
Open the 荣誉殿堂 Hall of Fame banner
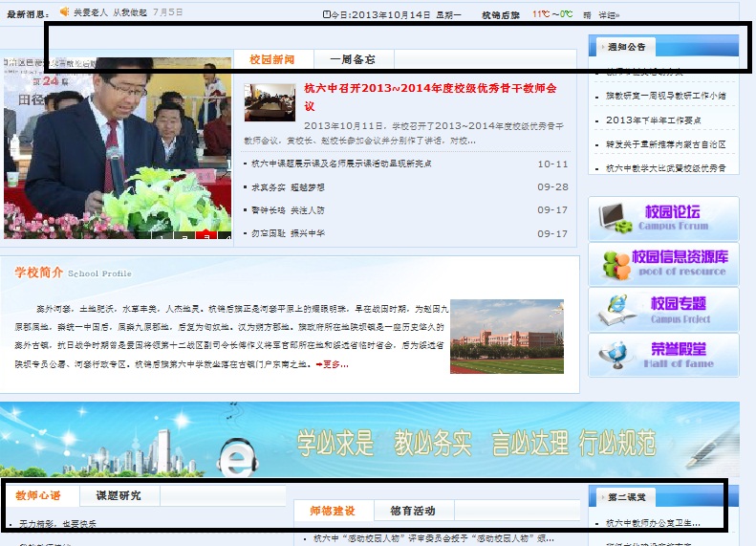(x=663, y=355)
